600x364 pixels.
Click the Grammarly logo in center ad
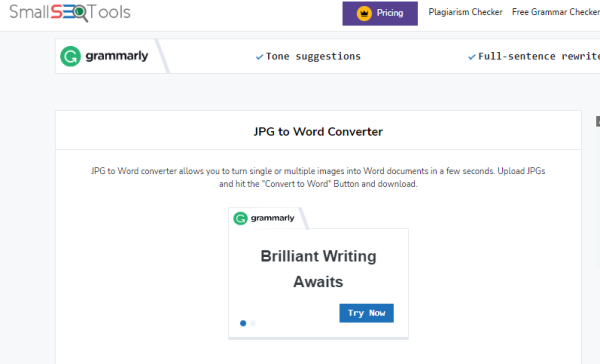(x=264, y=219)
